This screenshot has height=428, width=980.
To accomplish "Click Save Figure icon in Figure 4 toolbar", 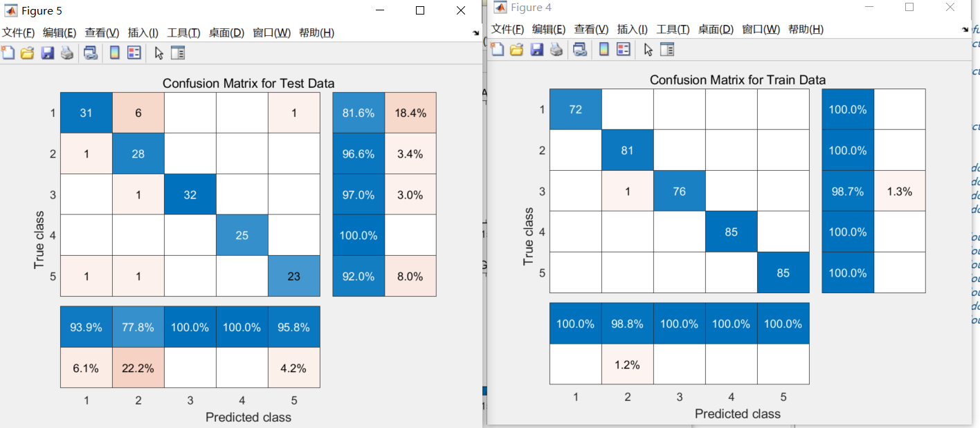I will coord(536,49).
